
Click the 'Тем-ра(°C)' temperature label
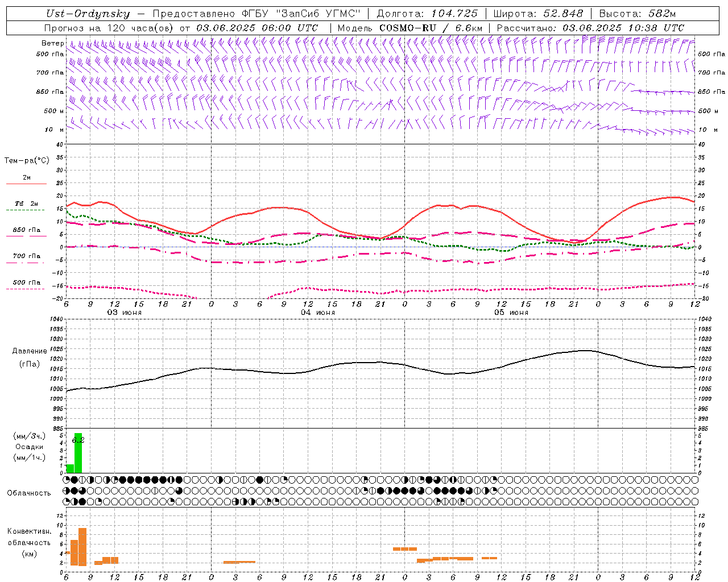27,161
